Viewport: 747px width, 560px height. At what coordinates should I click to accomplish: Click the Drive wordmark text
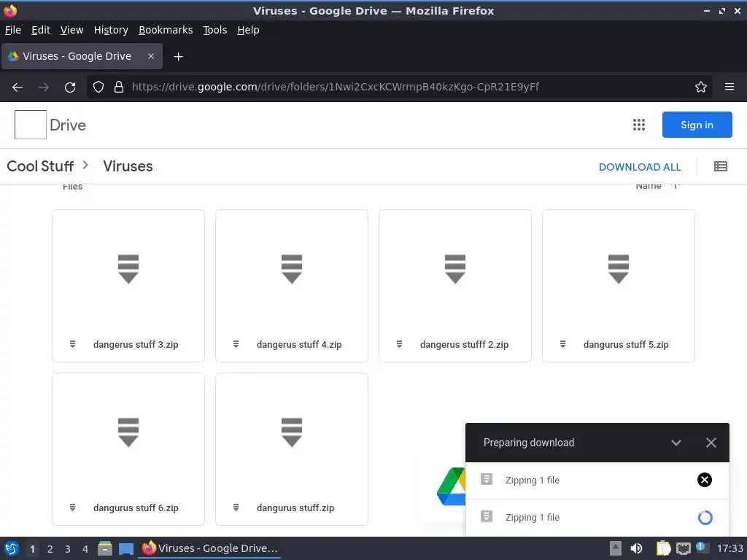point(68,125)
